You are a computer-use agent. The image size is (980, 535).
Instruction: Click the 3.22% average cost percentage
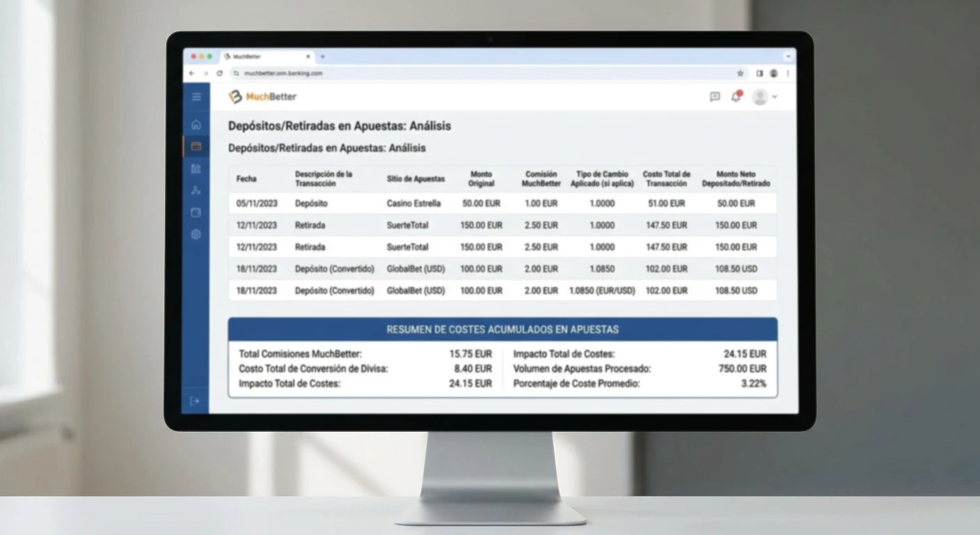[x=754, y=383]
